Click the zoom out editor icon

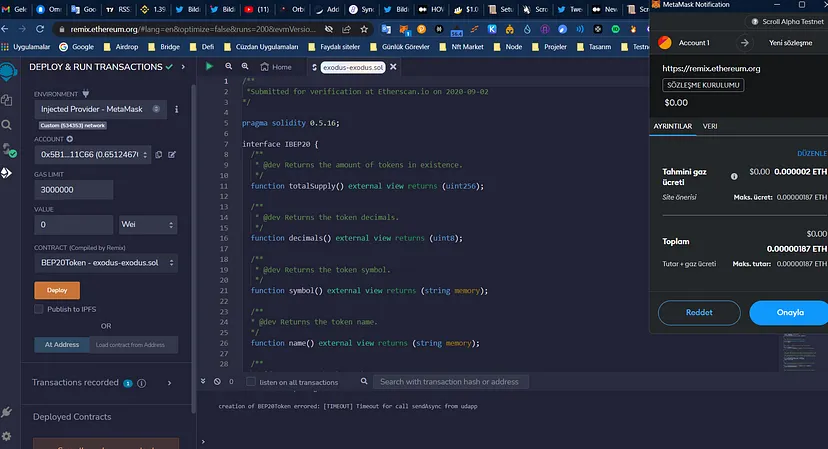click(227, 67)
